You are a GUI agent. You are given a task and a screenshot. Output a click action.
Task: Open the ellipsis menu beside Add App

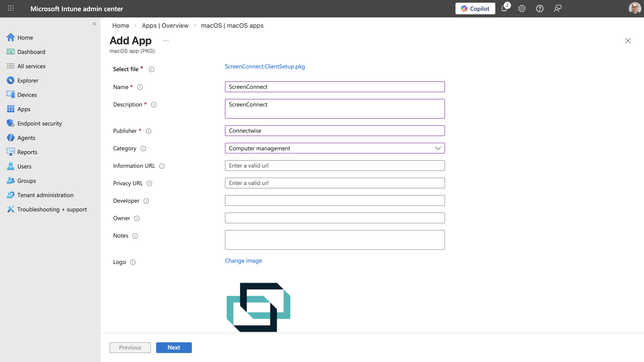coord(166,41)
